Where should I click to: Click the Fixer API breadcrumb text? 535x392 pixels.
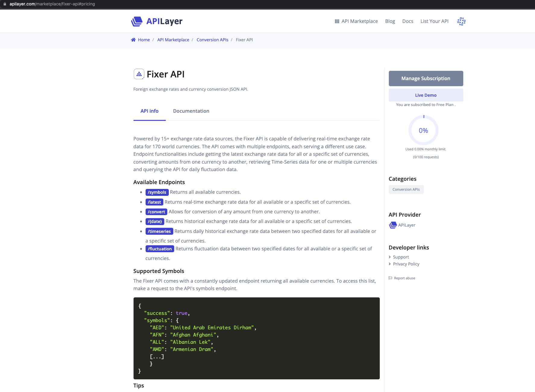(x=244, y=40)
